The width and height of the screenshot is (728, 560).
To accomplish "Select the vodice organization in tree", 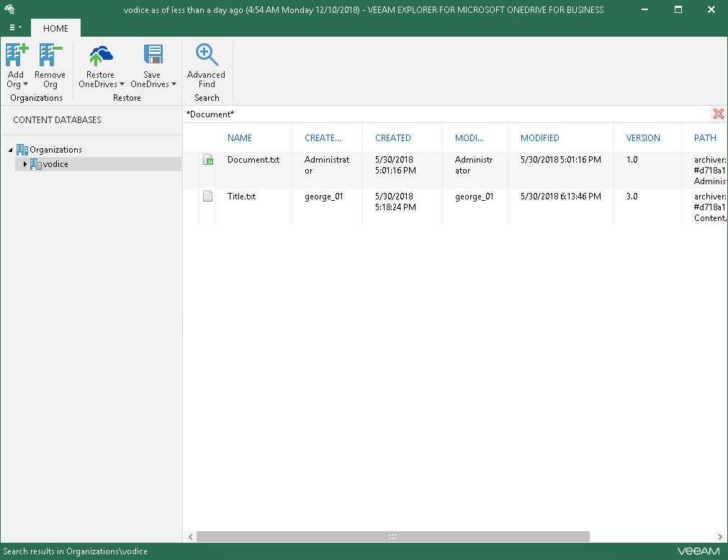I will tap(55, 164).
